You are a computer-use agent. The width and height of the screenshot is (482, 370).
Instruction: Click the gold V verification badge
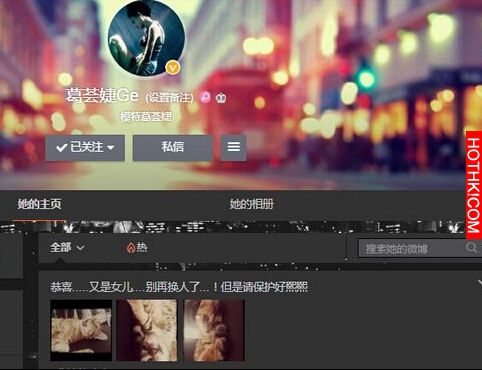point(172,68)
